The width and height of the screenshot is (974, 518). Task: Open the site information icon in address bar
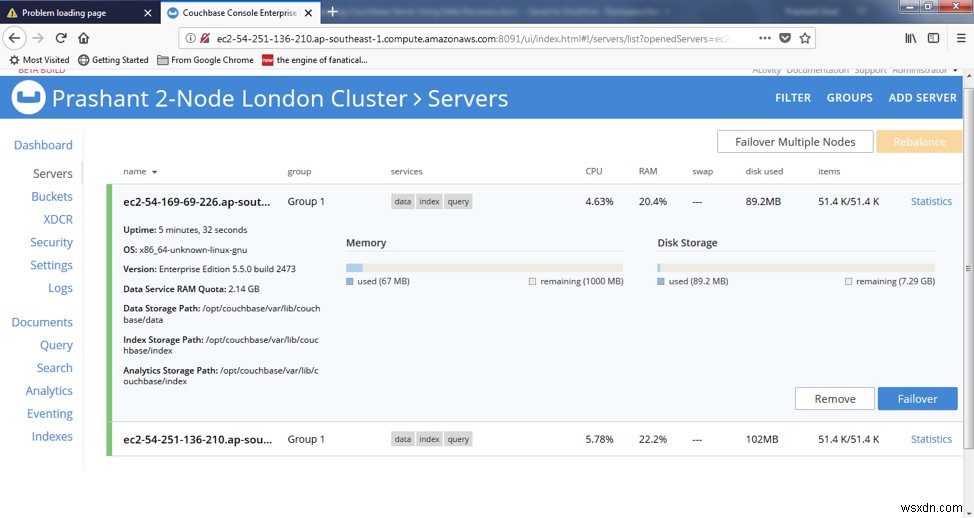point(191,39)
